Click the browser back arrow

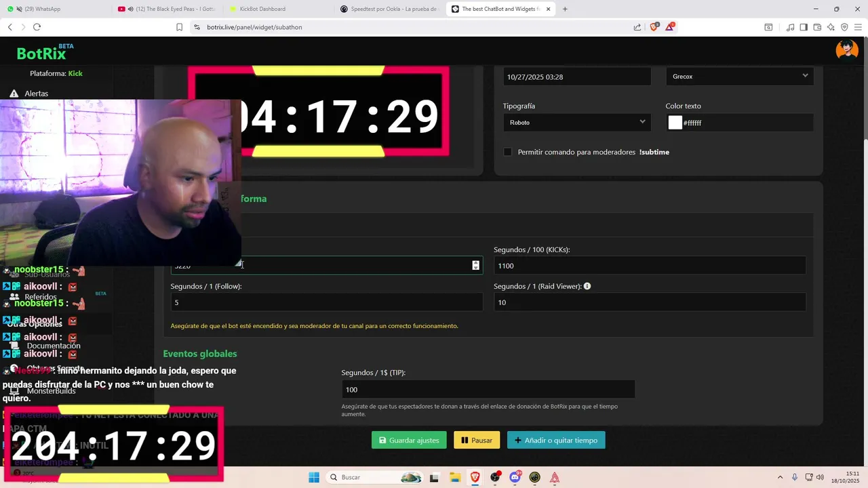pos(9,27)
